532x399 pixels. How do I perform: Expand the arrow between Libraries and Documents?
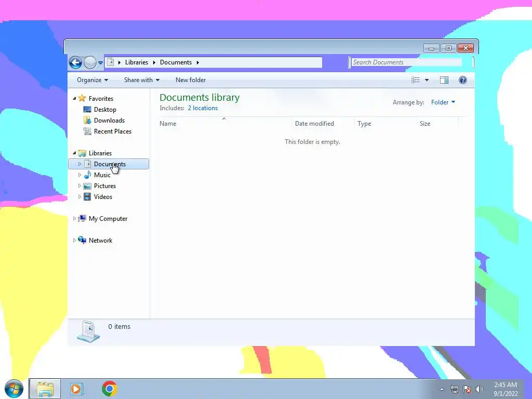(x=154, y=62)
